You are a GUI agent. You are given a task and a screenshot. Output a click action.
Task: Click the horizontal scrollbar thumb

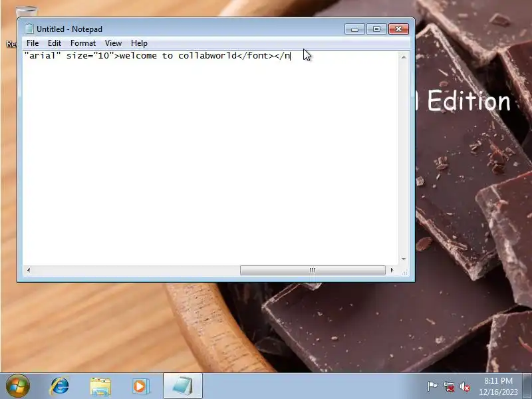pos(313,270)
